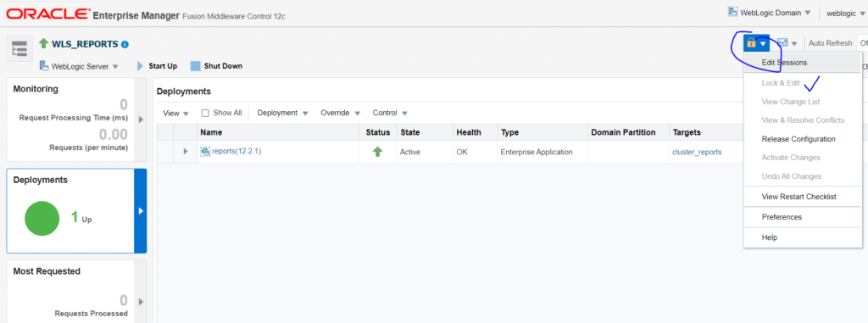Image resolution: width=868 pixels, height=323 pixels.
Task: Toggle the Show All checkbox
Action: [205, 113]
